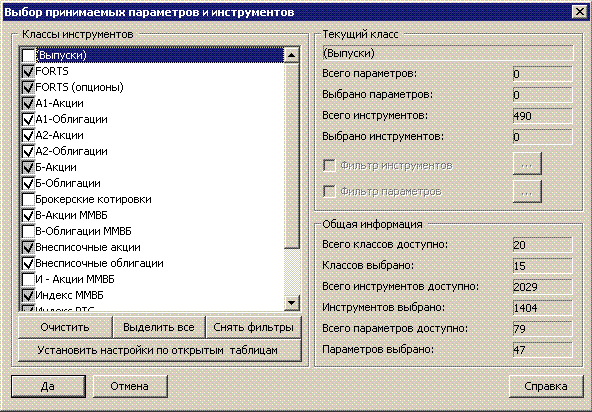Click Выделить все button
Image resolution: width=592 pixels, height=412 pixels.
tap(159, 327)
